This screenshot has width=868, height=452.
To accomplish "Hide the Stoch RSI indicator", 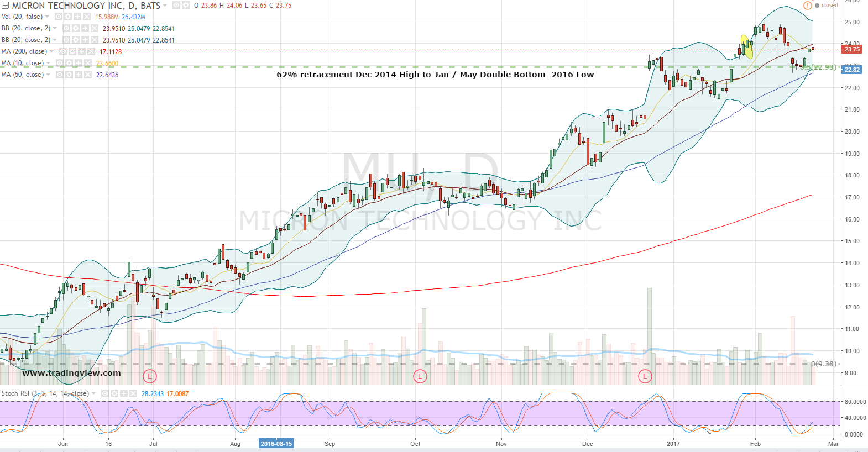I will pos(105,393).
